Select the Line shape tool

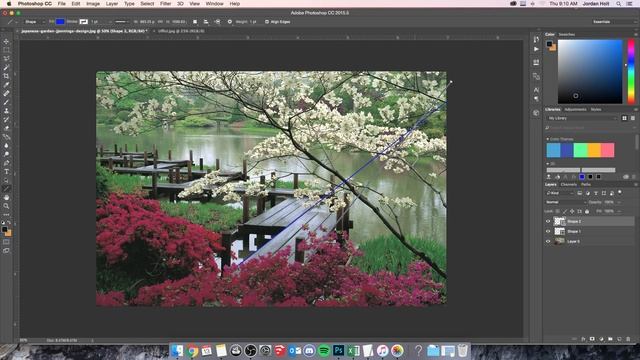coord(6,189)
